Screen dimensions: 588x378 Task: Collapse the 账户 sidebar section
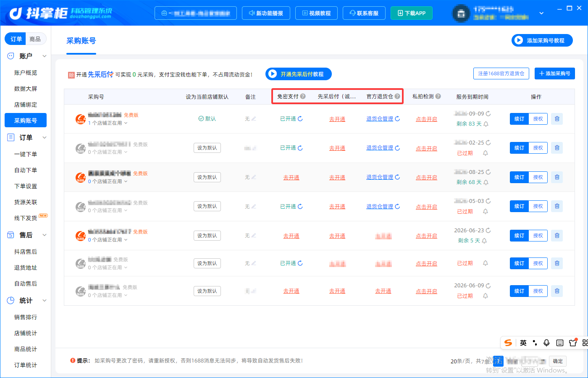45,56
